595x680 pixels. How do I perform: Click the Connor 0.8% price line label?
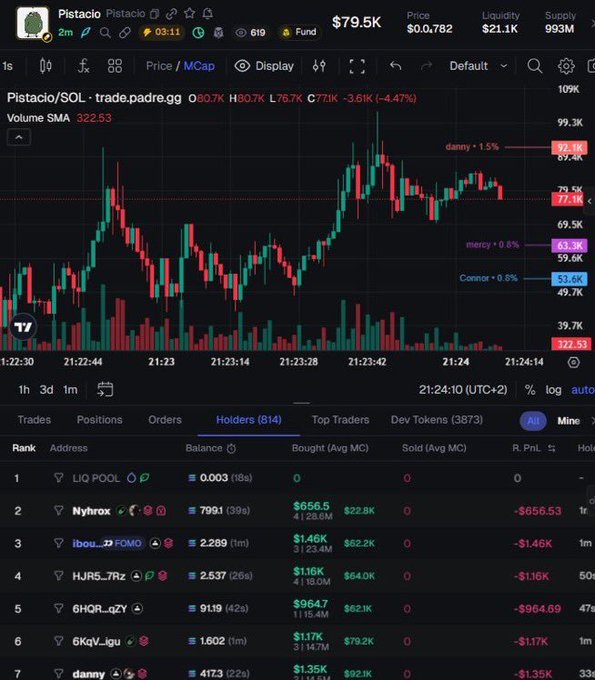(x=488, y=278)
